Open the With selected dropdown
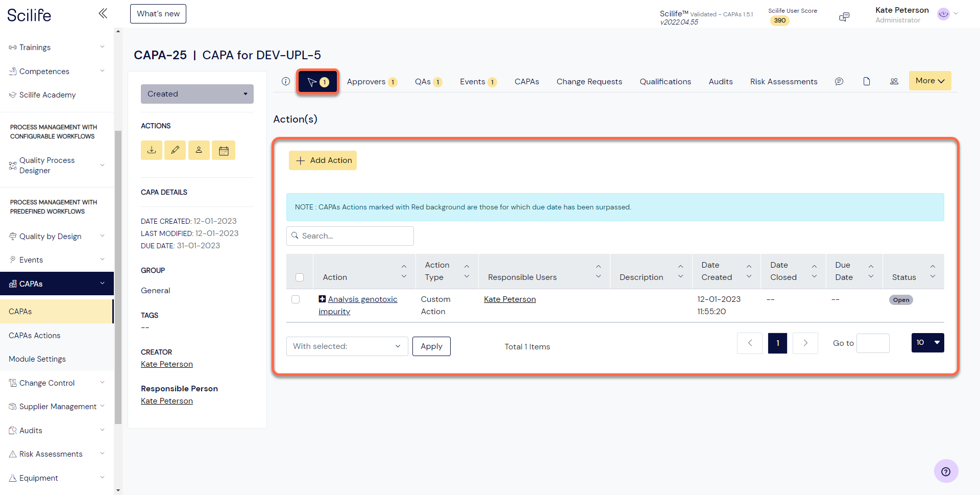 (347, 346)
